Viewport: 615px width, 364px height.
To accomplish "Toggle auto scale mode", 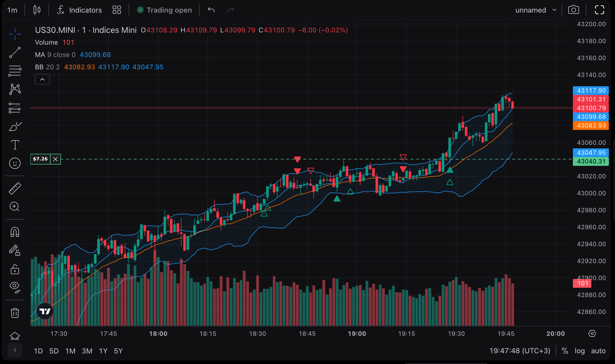I will tap(598, 351).
